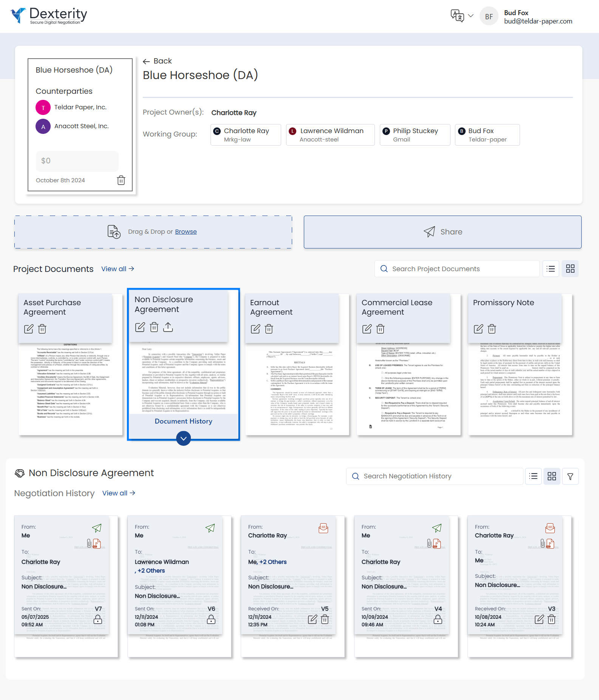Click the lock icon on V6 card
This screenshot has height=700, width=599.
[211, 619]
